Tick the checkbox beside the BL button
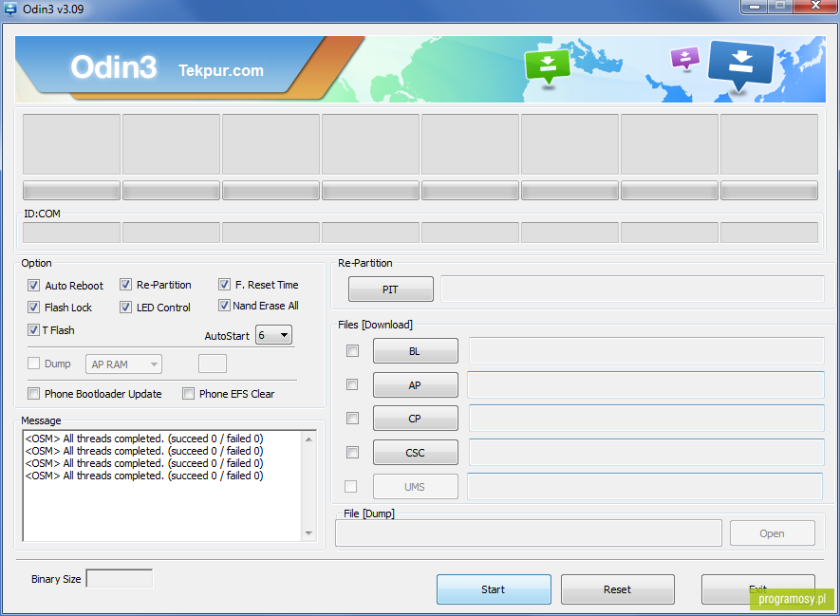This screenshot has width=840, height=616. (x=352, y=351)
